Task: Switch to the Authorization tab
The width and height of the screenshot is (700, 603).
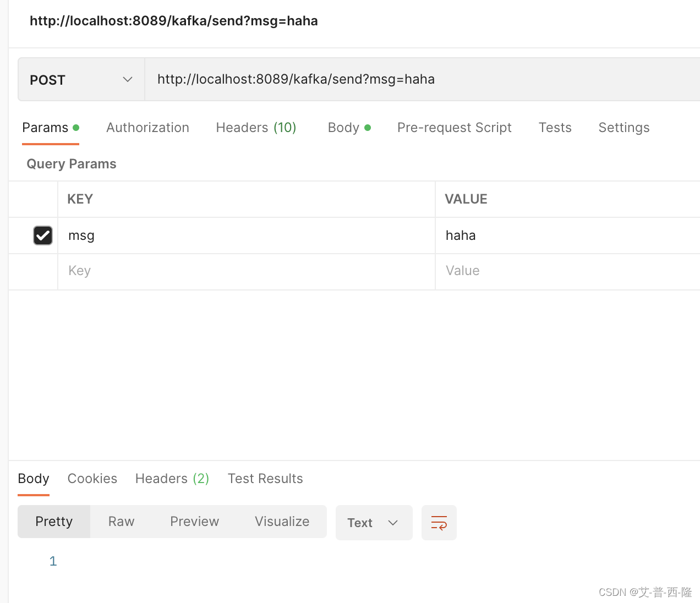Action: pos(147,127)
